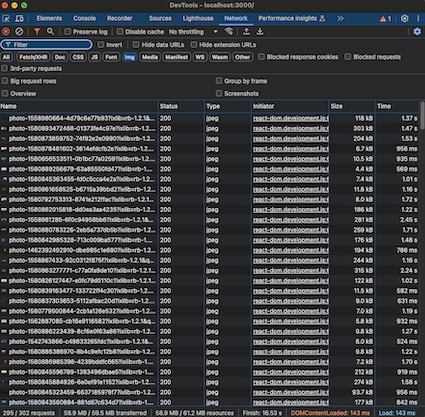Click the inspect element picker icon
This screenshot has width=425, height=417.
click(x=6, y=19)
